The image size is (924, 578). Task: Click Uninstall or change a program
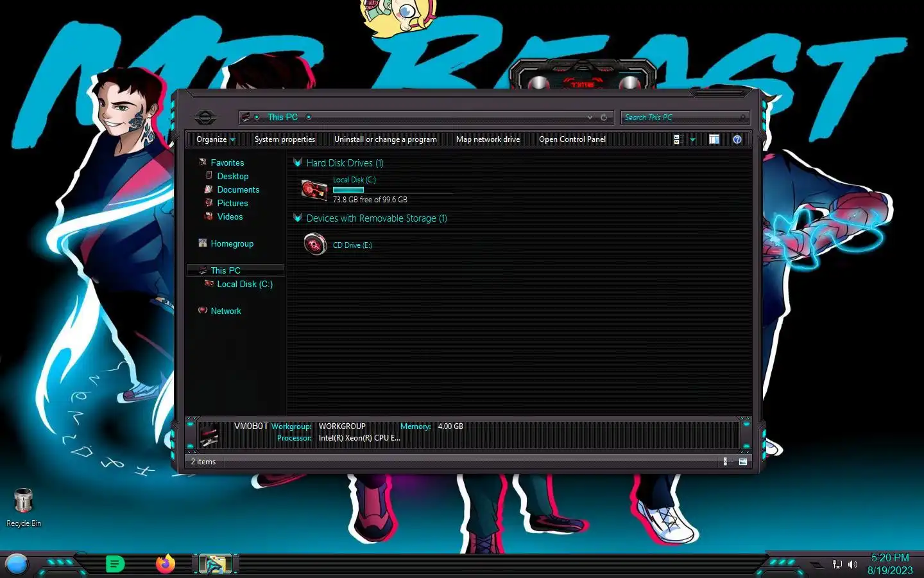coord(385,139)
